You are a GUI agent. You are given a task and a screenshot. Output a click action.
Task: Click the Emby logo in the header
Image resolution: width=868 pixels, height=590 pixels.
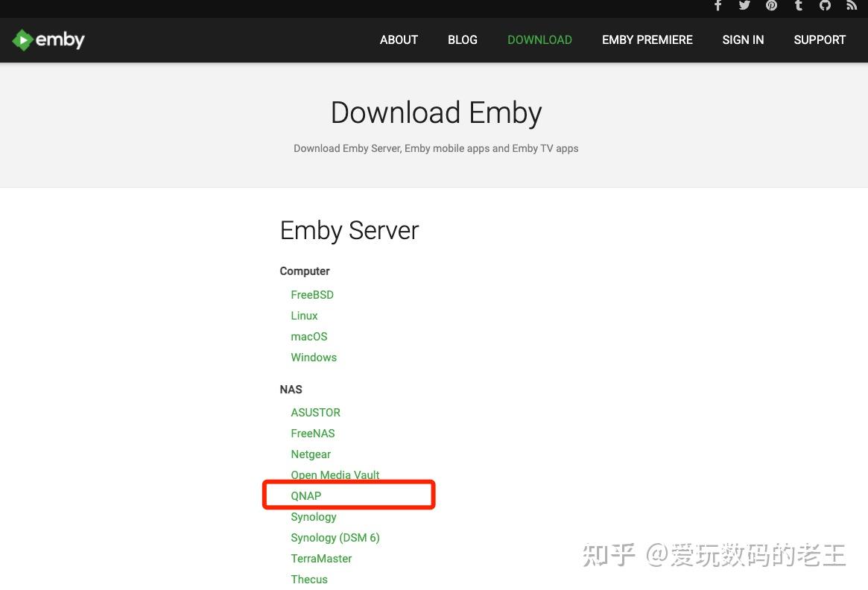[48, 39]
